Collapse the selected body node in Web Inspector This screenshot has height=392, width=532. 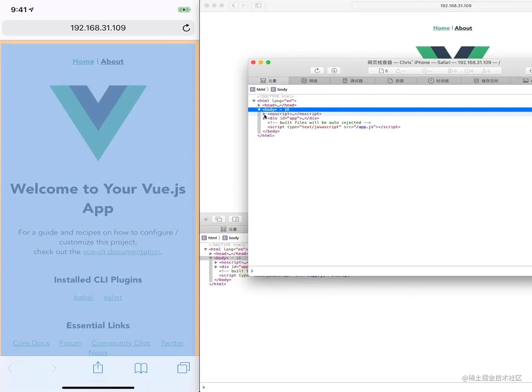click(x=259, y=110)
